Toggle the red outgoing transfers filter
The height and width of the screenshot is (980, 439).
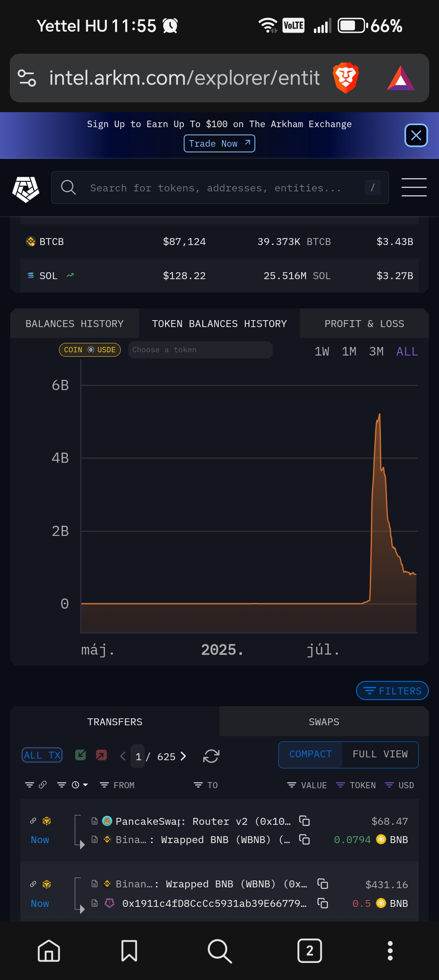(x=101, y=755)
